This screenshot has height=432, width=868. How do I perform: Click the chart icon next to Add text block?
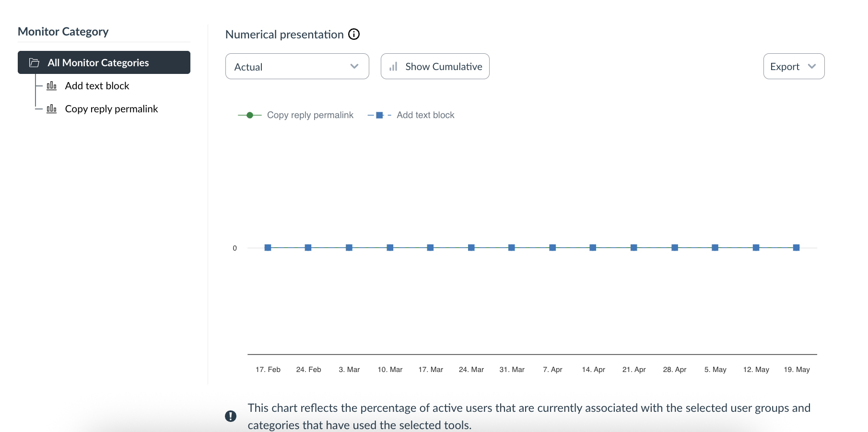coord(52,86)
